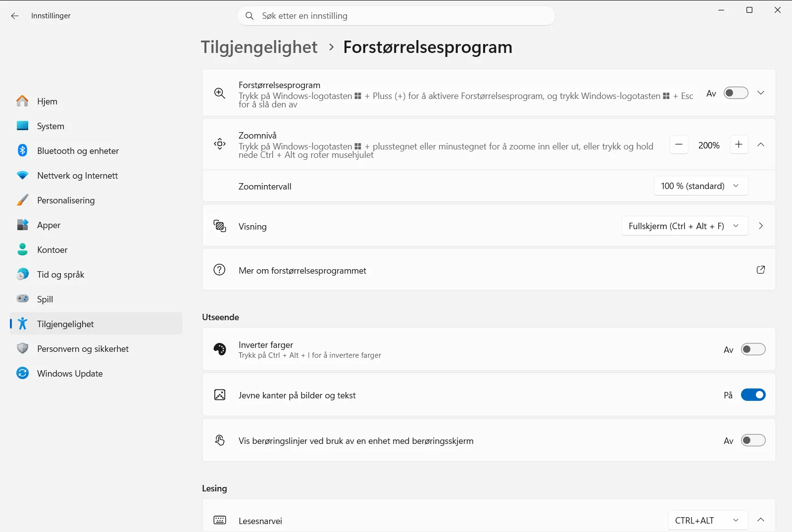Click the Personvern shield icon

point(22,348)
